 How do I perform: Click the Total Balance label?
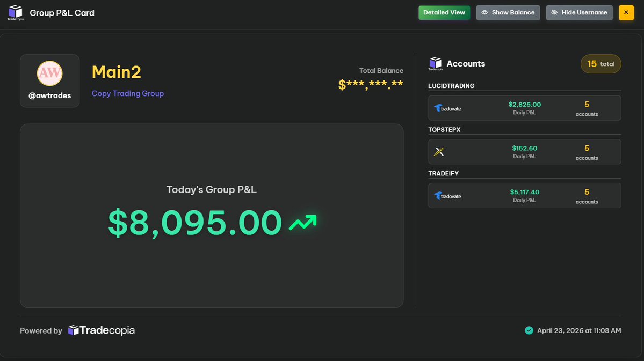381,71
